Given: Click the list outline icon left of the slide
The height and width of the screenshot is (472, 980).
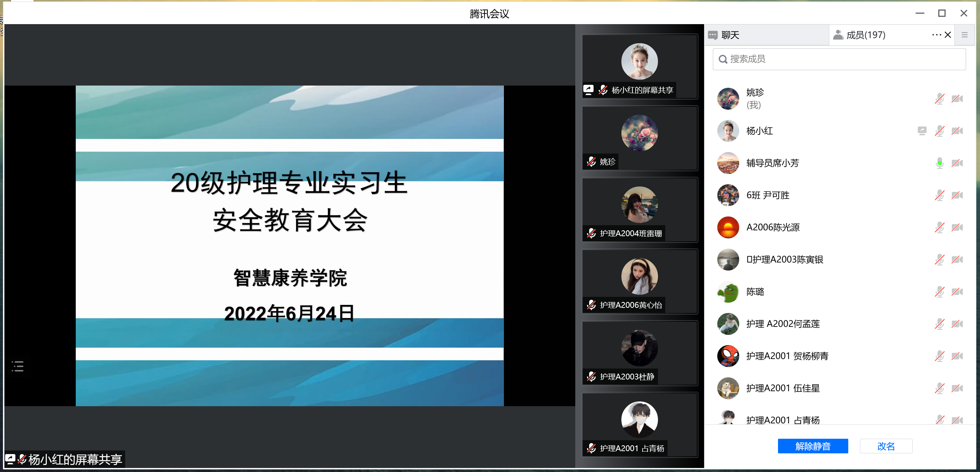Looking at the screenshot, I should click(x=18, y=366).
